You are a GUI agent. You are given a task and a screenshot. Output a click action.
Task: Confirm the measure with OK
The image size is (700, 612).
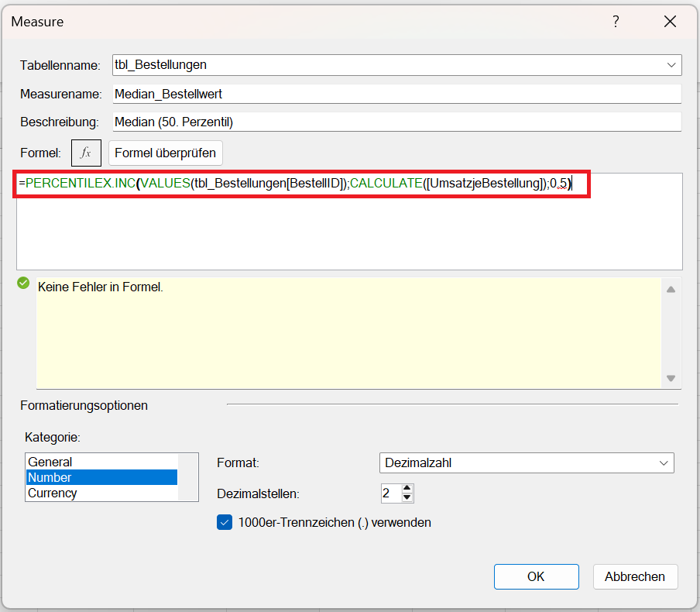click(536, 576)
